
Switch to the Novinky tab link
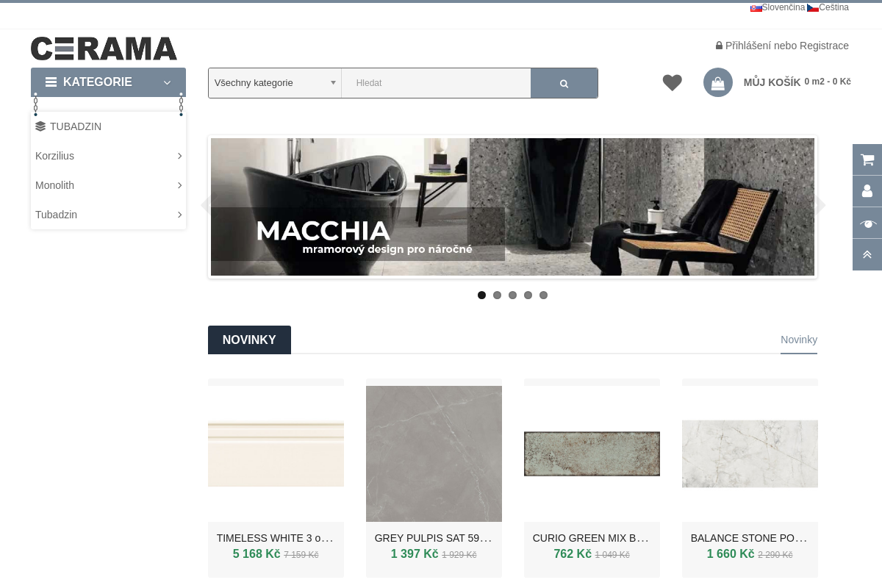point(799,340)
